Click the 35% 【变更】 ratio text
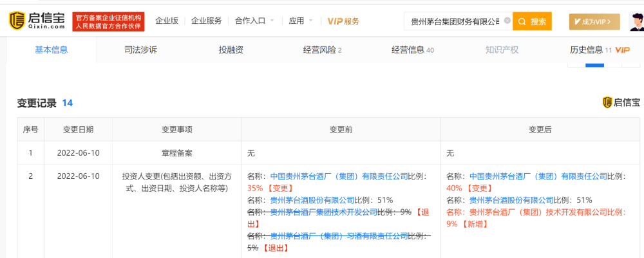Screen dimensions: 644x258 tap(270, 189)
